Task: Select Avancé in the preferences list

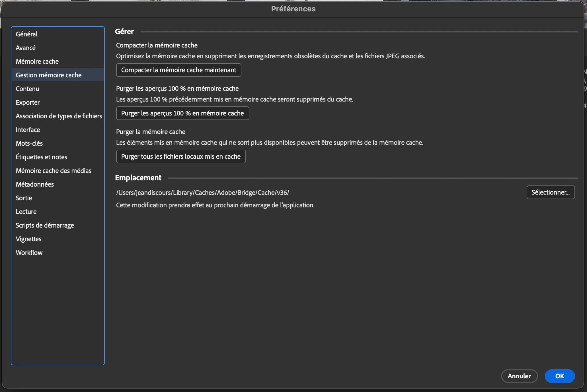Action: click(x=26, y=48)
